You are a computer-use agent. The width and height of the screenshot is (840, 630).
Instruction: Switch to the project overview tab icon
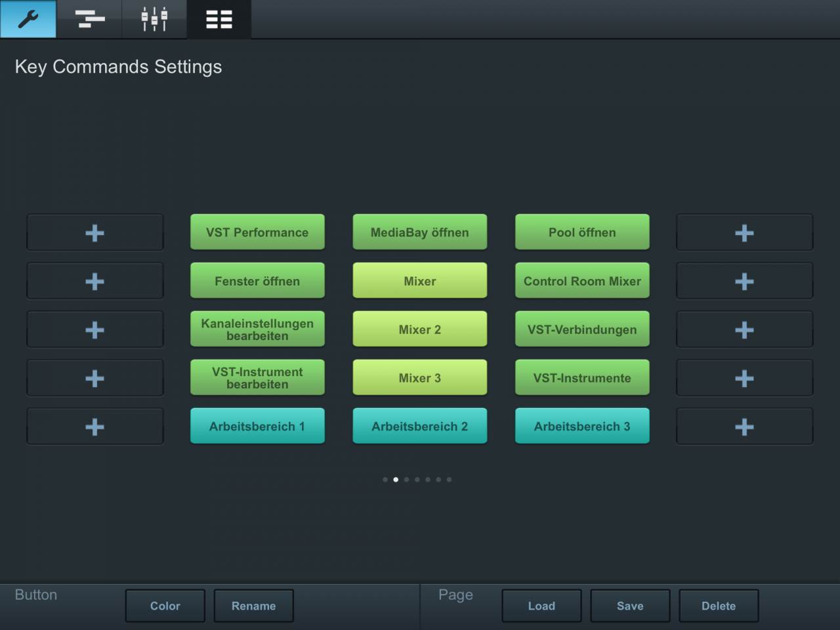pos(89,19)
